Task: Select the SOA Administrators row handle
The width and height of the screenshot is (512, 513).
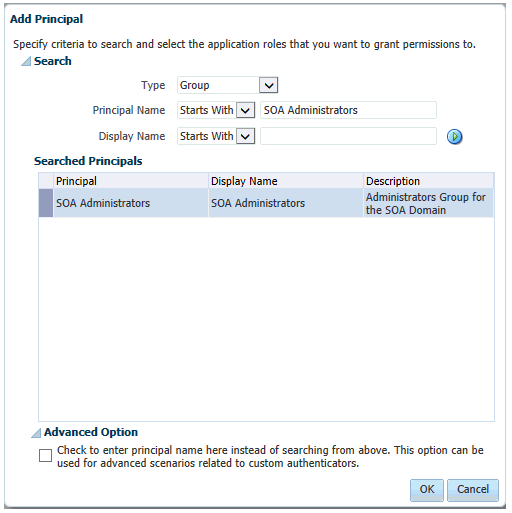Action: click(46, 203)
